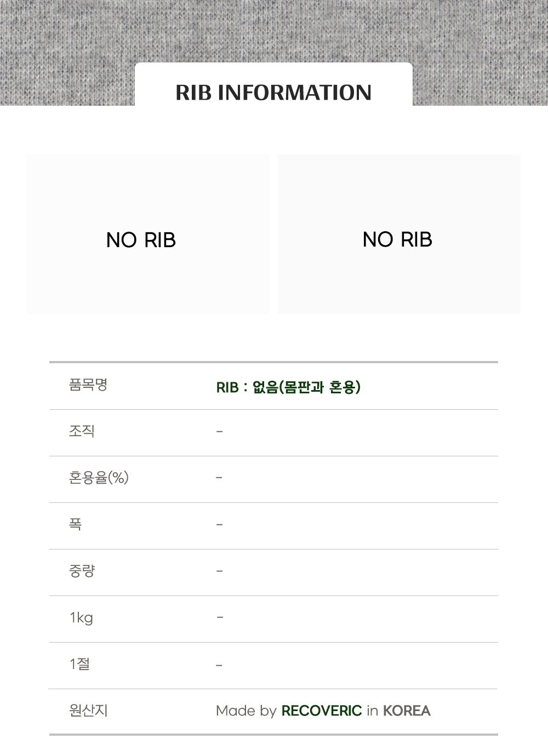Click the RECOVERIC brand name text
Viewport: 548px width, 756px height.
click(321, 711)
